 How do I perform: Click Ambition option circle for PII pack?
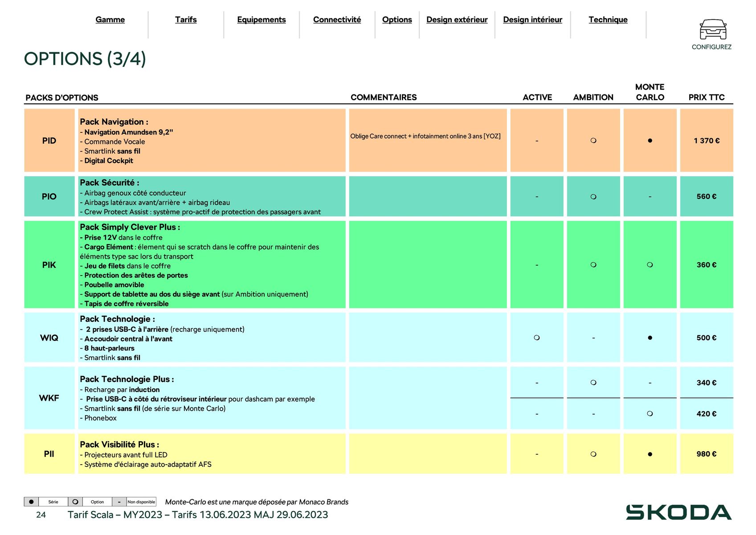[x=593, y=454]
